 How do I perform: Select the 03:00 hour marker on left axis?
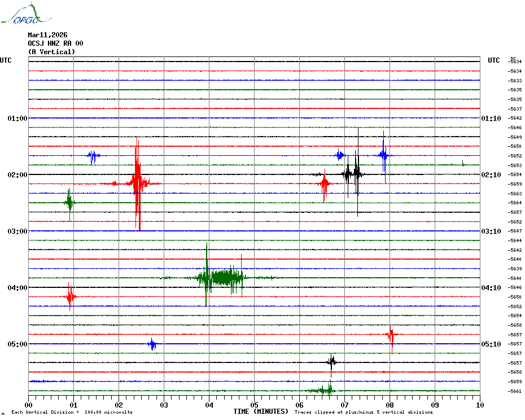coord(17,231)
